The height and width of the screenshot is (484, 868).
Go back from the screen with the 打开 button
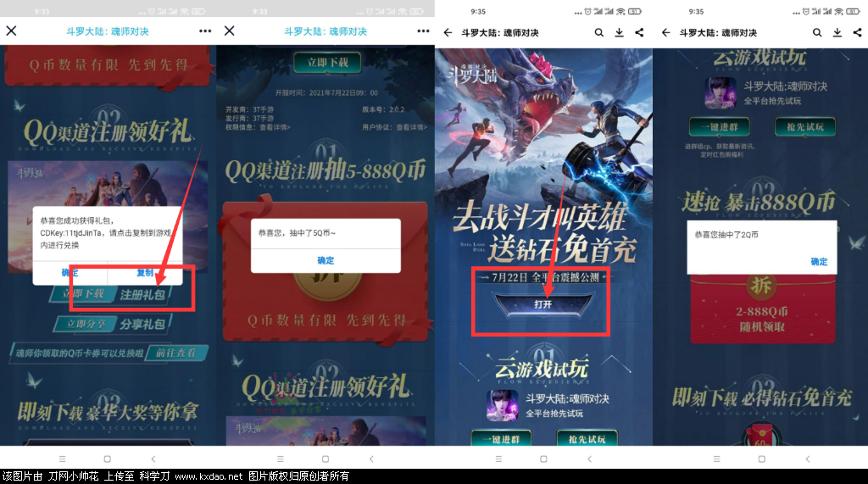click(x=448, y=33)
